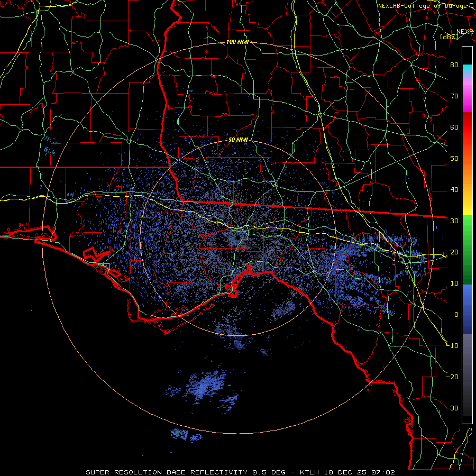Viewport: 476px width, 476px height.
Task: Click the reflectivity color scale bar
Action: 467,235
